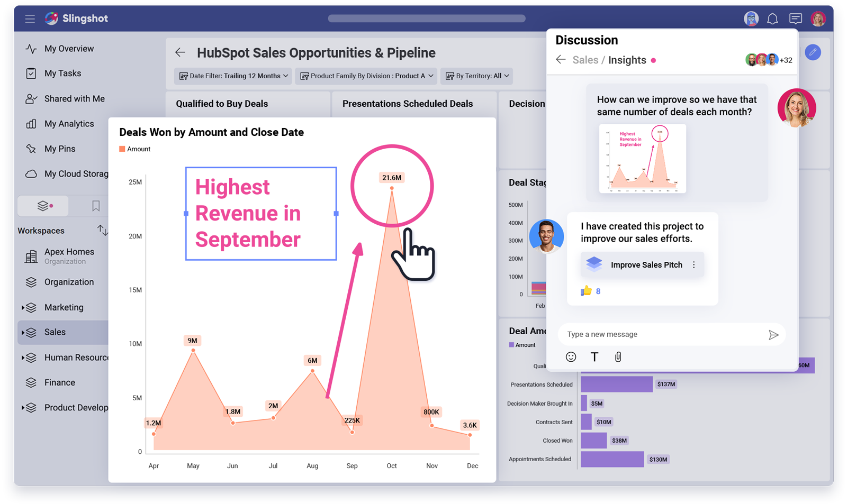Click the My Overview pulse icon
Screen dimensions: 847x504
tap(31, 49)
